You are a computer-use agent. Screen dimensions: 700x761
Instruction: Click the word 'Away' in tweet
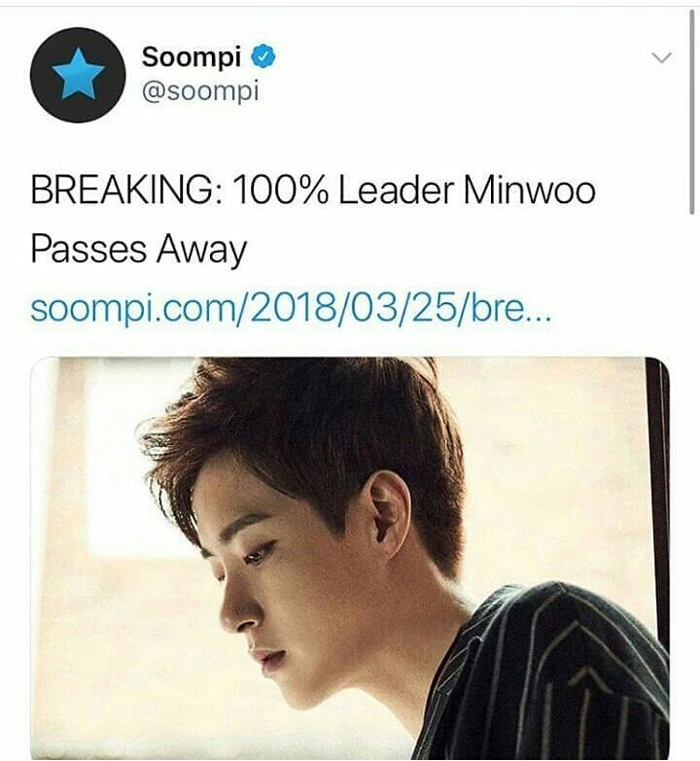coord(201,251)
